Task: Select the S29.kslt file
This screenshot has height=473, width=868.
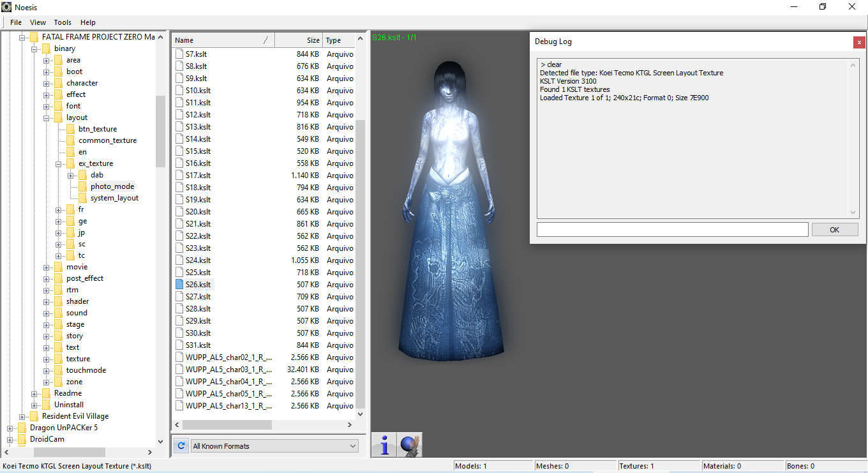Action: pyautogui.click(x=198, y=321)
